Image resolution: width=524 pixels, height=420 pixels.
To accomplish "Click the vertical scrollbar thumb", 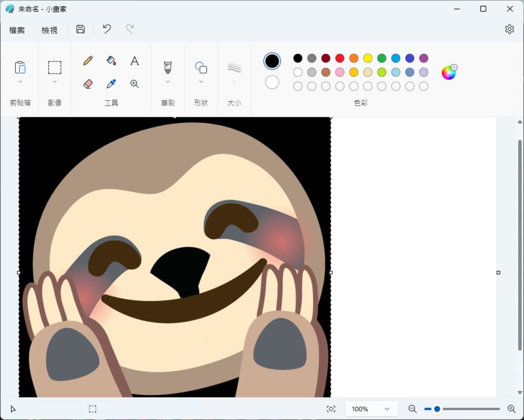I will (x=520, y=246).
